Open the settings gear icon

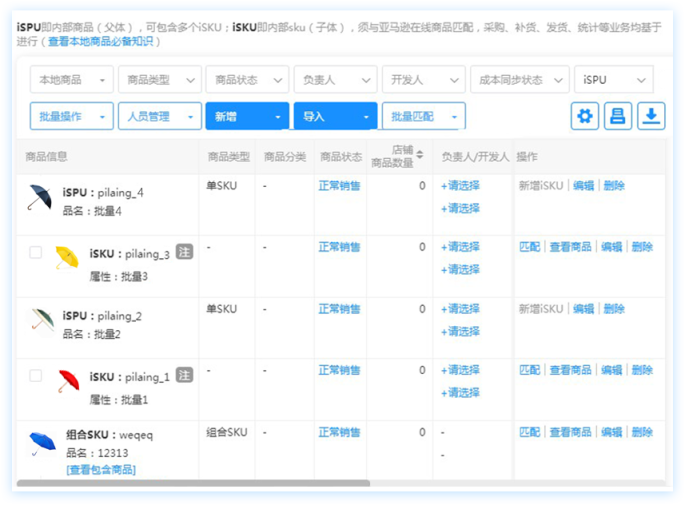(x=585, y=116)
